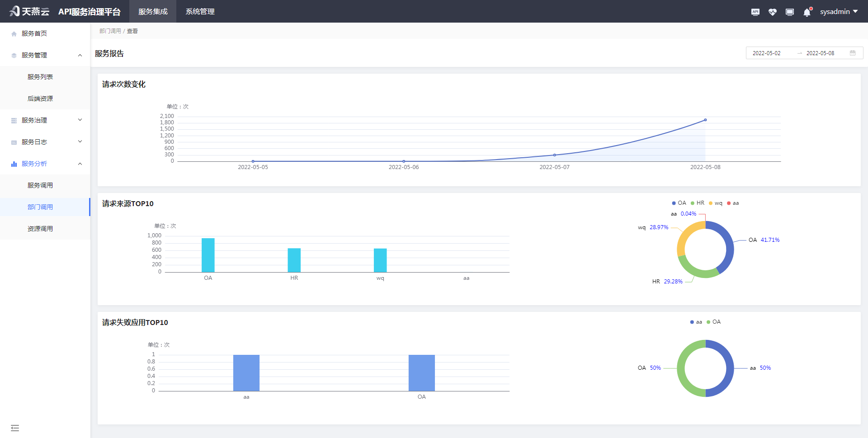Screen dimensions: 868x438
Task: Switch to the 系统管理 top tab
Action: 200,12
